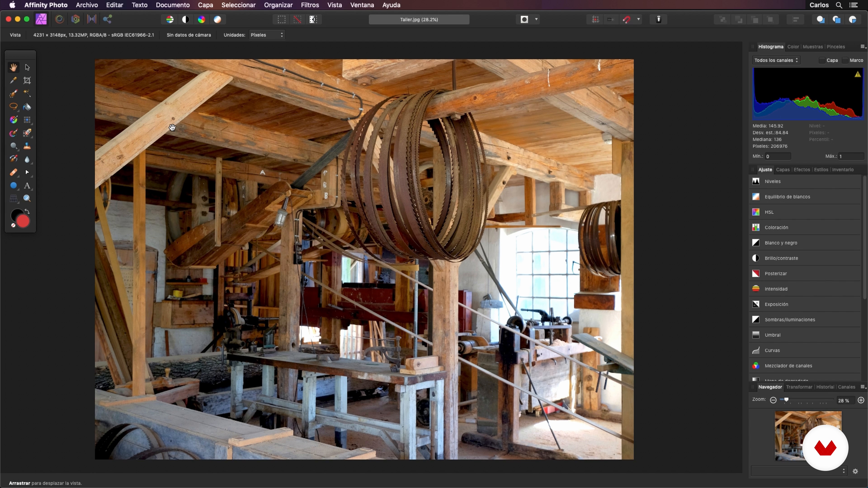Image resolution: width=868 pixels, height=488 pixels.
Task: Click the navigator zoom slider handle
Action: pos(786,400)
